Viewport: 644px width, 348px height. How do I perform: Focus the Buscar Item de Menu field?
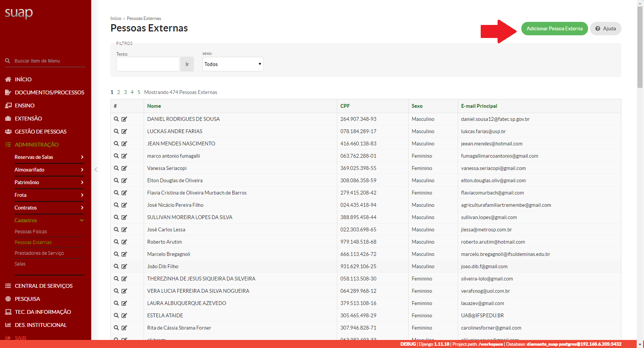(49, 61)
